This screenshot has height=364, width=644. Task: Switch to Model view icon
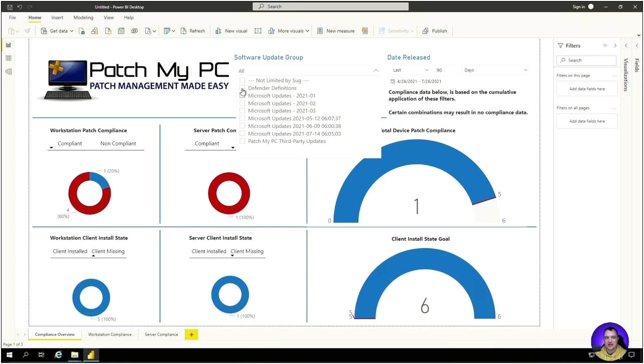[9, 72]
